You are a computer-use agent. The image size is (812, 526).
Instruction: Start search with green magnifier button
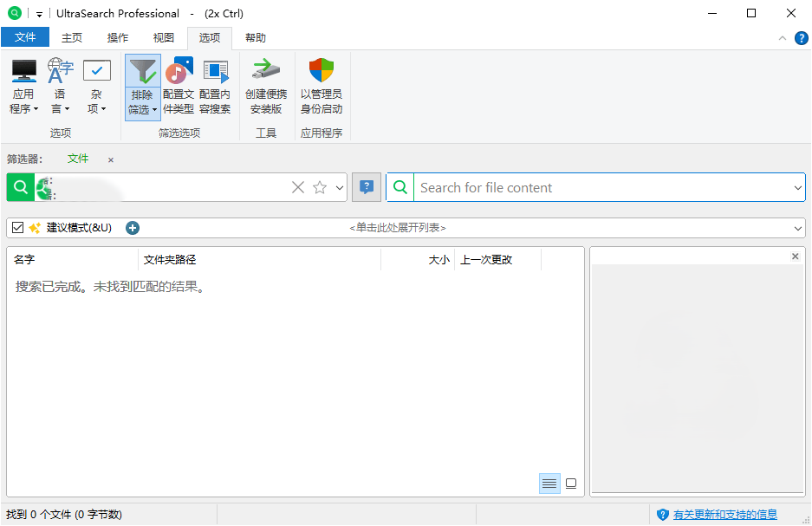point(21,187)
